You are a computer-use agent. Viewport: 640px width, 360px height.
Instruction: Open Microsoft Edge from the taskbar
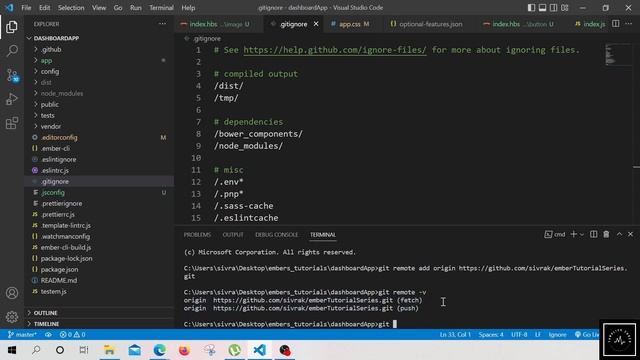160,350
